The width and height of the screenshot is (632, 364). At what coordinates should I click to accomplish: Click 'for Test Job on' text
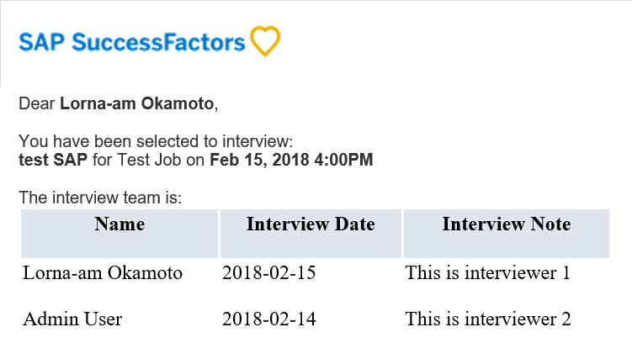click(148, 160)
